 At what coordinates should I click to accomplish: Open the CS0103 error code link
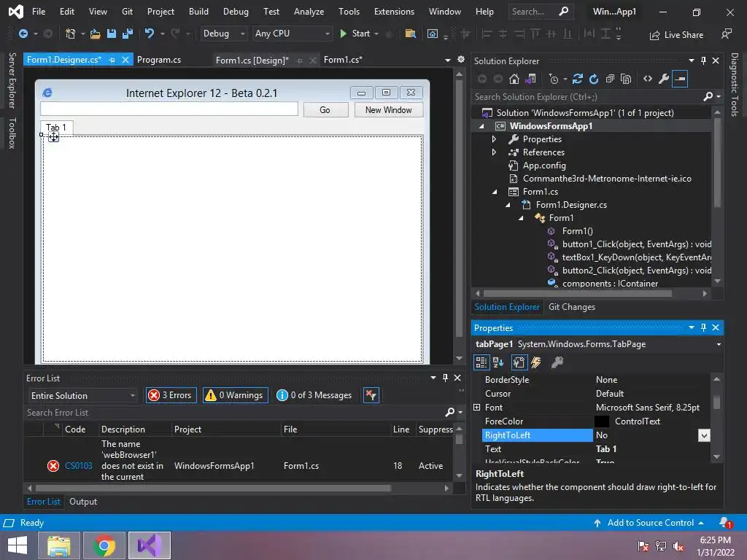79,466
